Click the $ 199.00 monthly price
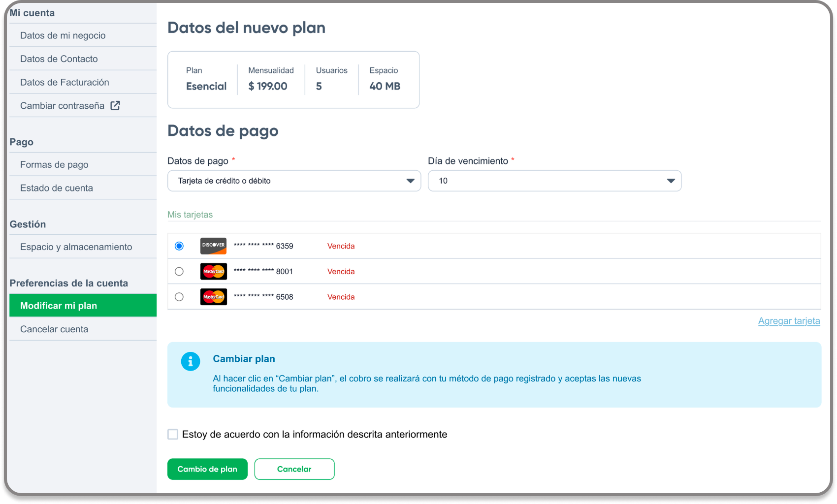Screen dimensions: 837x504 (x=268, y=86)
